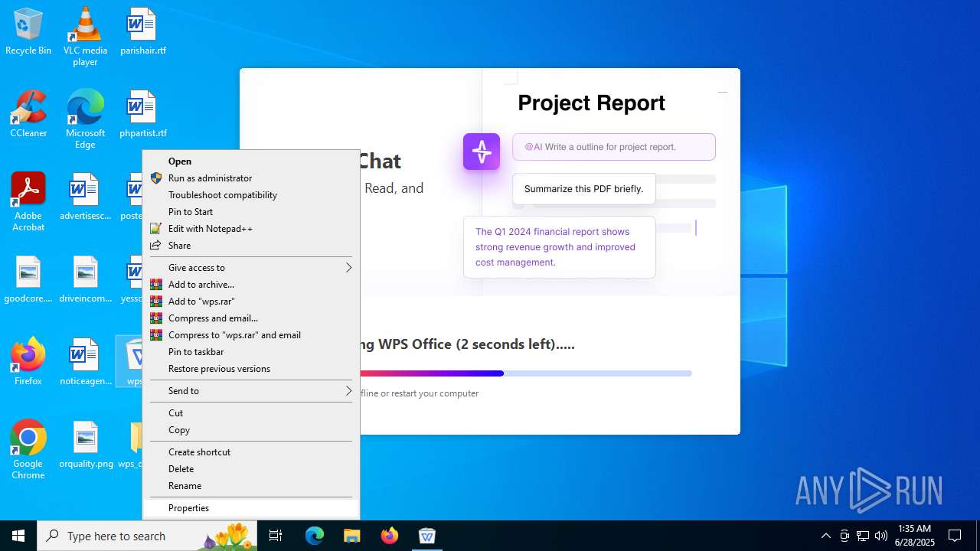This screenshot has width=980, height=551.
Task: Open goodcore... image file icon
Action: 28,280
